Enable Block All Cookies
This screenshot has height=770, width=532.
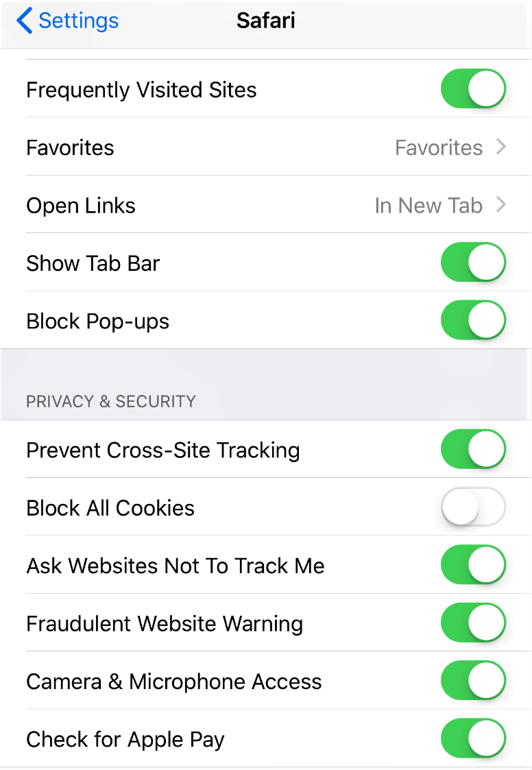tap(473, 508)
